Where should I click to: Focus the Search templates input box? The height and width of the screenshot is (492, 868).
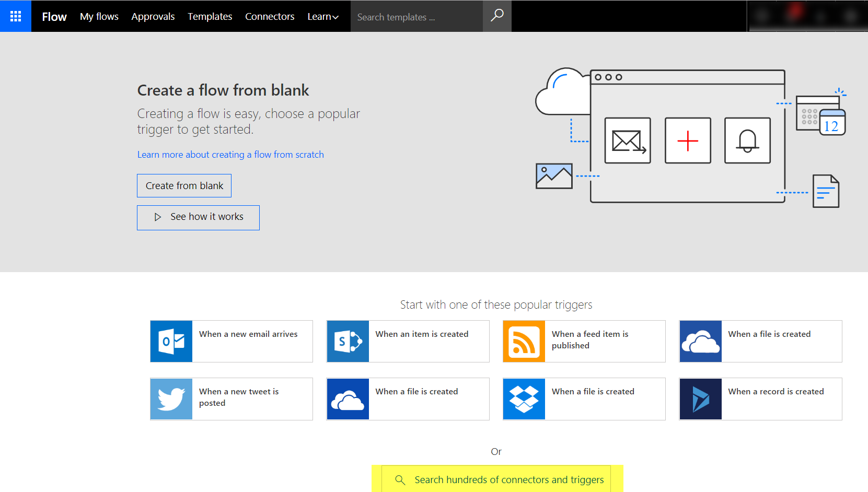coord(416,17)
